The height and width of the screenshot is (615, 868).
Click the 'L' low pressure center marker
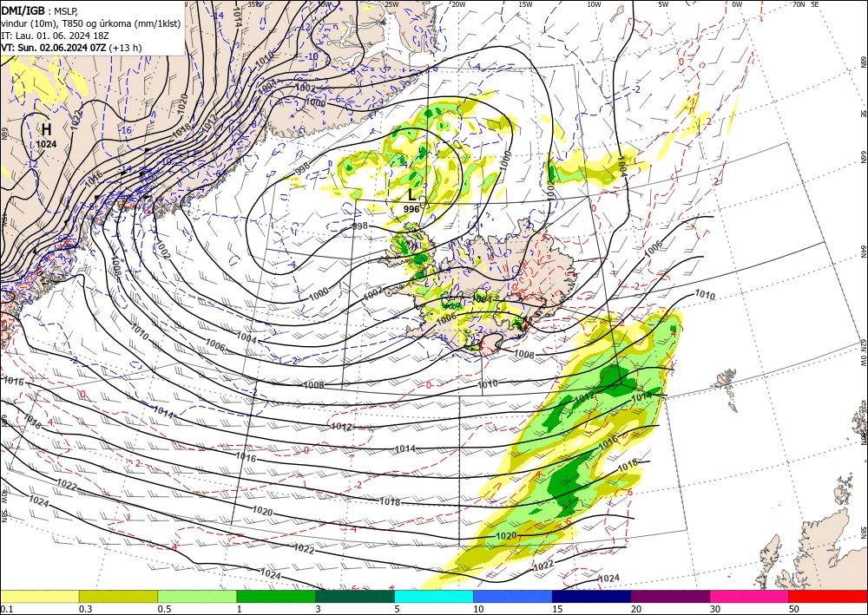(411, 194)
